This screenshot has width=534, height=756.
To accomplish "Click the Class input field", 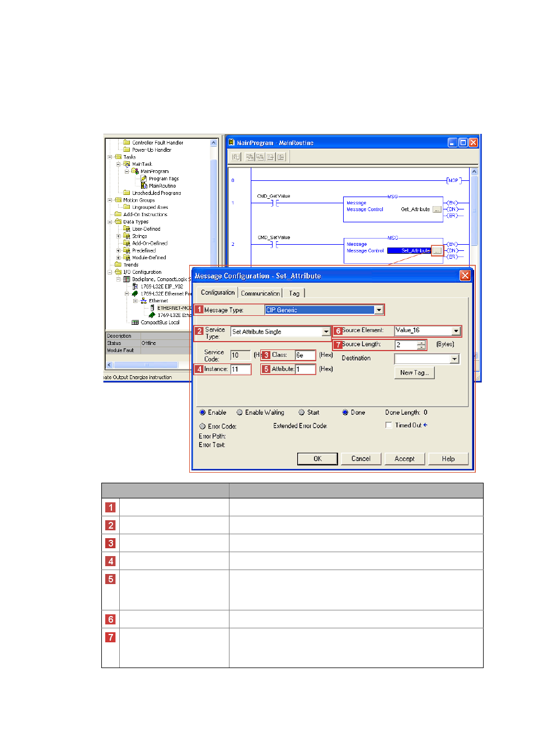I will pos(306,355).
